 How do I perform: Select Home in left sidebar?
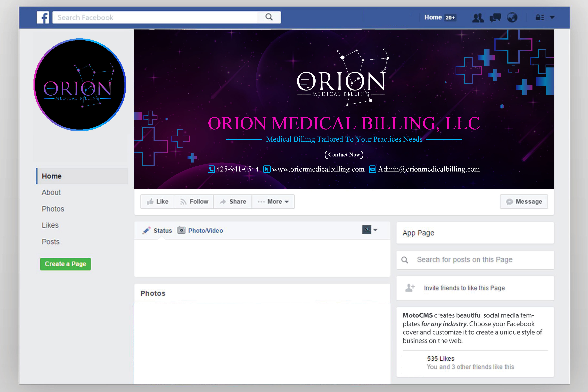click(x=82, y=176)
